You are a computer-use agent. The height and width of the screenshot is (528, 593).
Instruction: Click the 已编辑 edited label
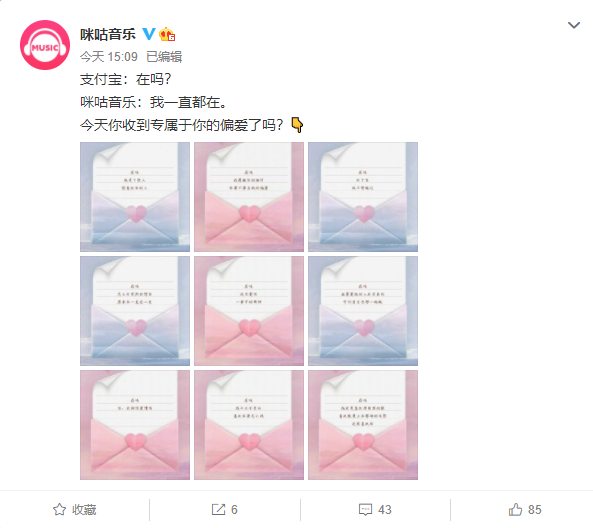coord(164,57)
